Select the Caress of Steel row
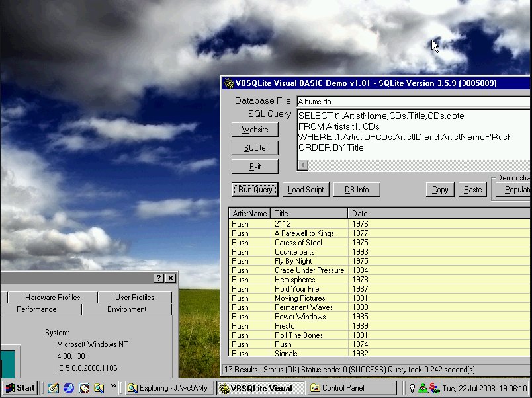 [x=379, y=243]
